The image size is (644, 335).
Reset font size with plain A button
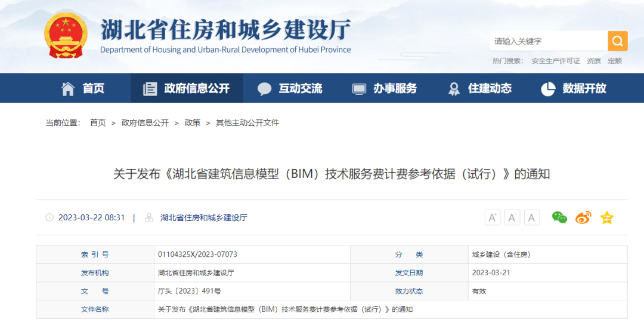(x=532, y=217)
